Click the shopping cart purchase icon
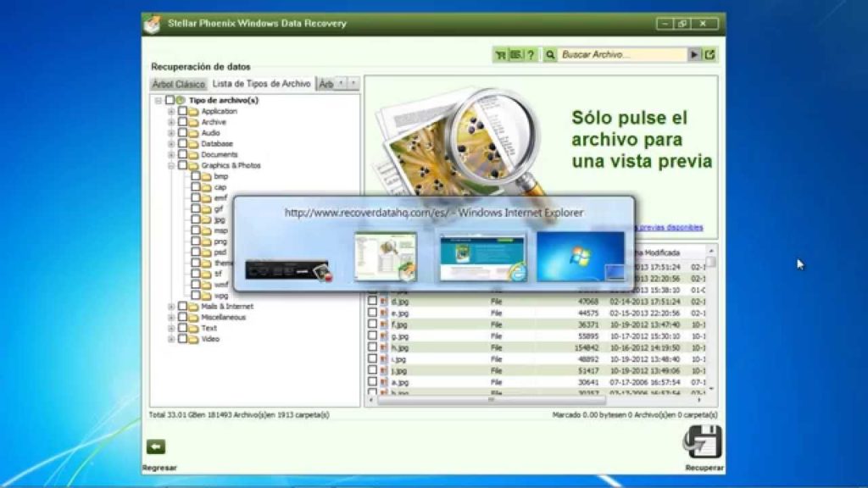 point(501,55)
